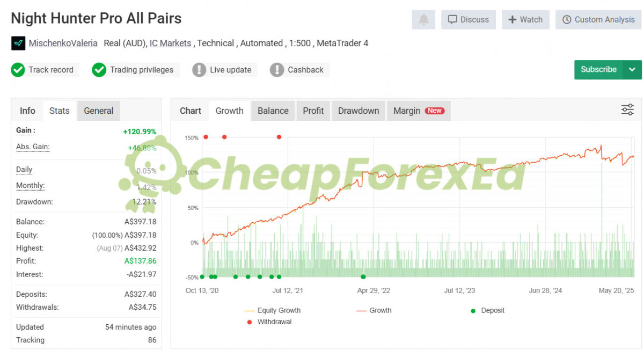644x357 pixels.
Task: Toggle Growth series in chart legend
Action: pos(374,310)
